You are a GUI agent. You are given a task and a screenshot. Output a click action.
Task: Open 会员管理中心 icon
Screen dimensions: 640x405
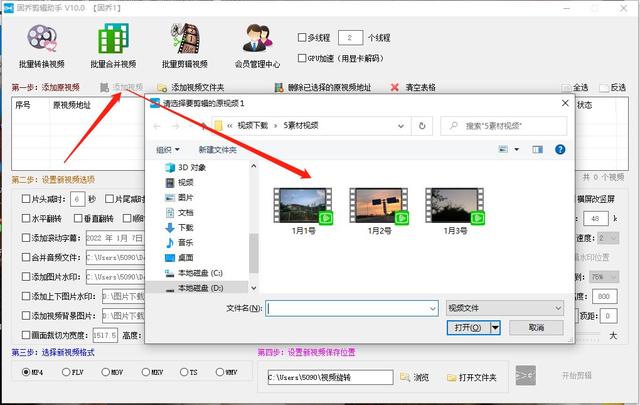[x=257, y=38]
